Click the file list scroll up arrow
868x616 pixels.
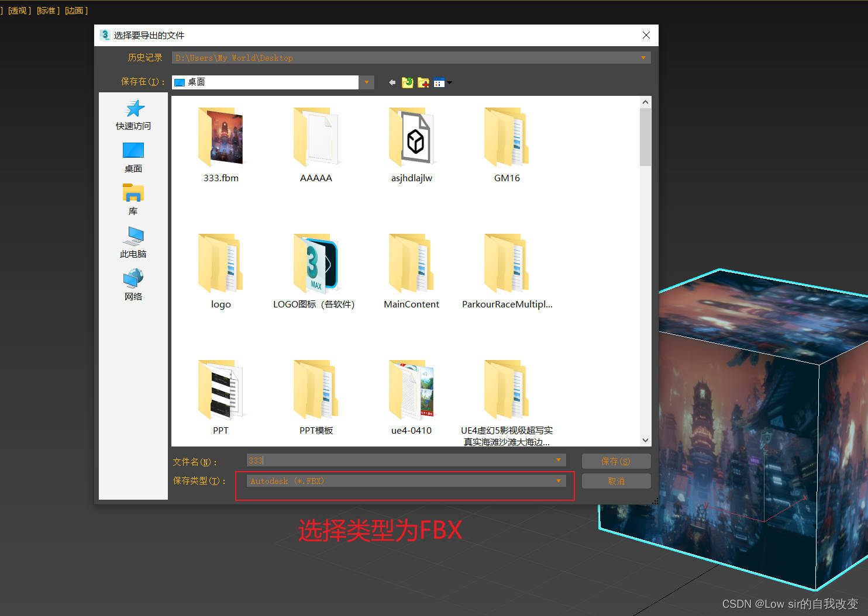click(x=645, y=102)
